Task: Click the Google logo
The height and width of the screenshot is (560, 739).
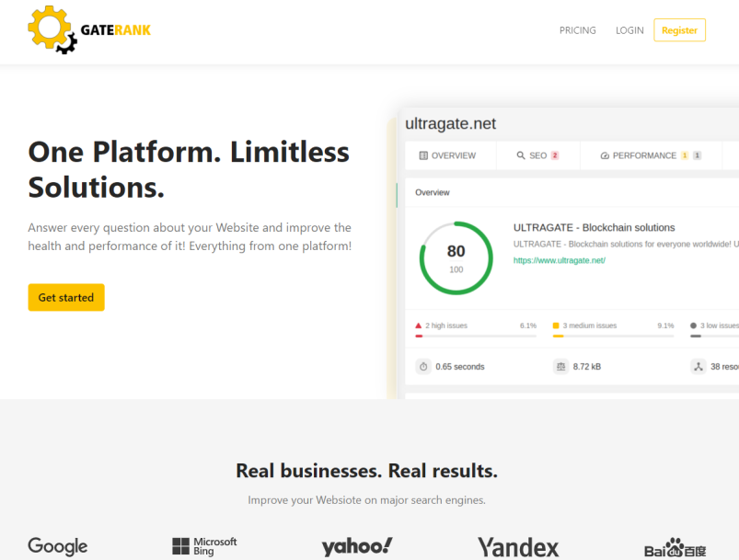Action: [x=57, y=546]
